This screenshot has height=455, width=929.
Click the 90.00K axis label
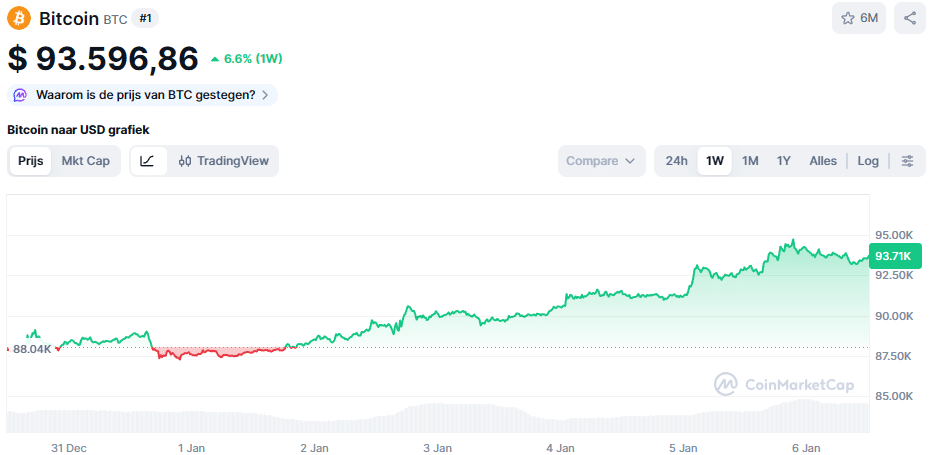(894, 316)
